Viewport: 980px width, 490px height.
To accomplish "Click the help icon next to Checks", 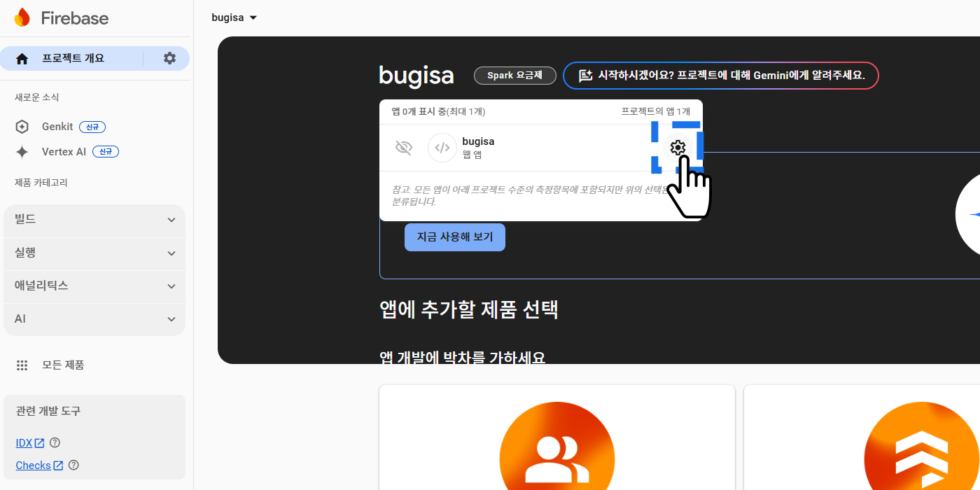I will tap(73, 465).
